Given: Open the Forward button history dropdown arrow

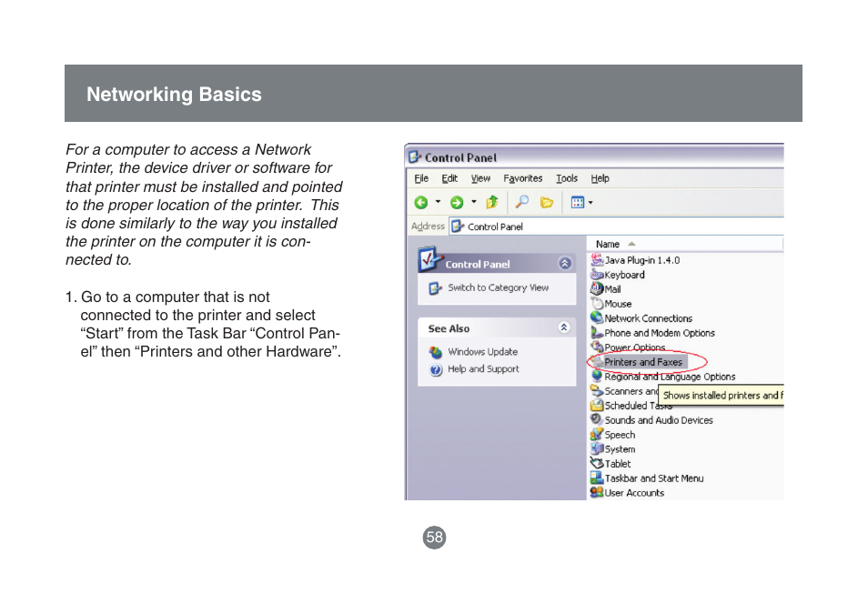Looking at the screenshot, I should tap(474, 202).
